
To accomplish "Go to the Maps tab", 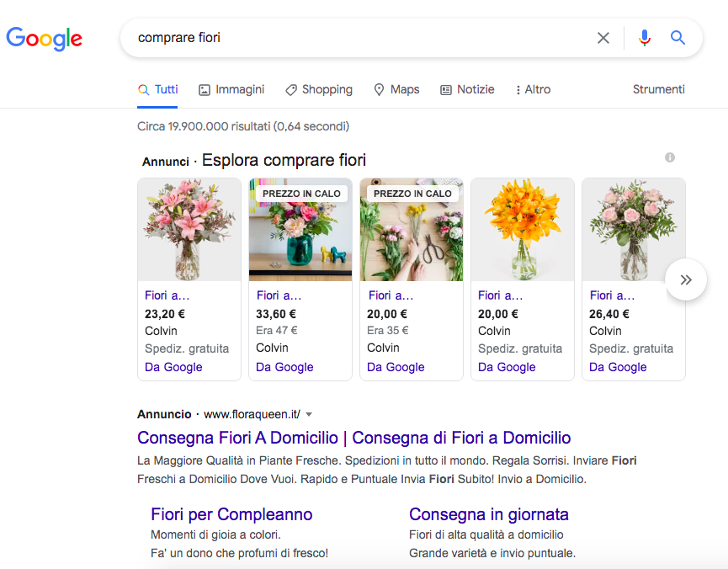I will pos(396,90).
